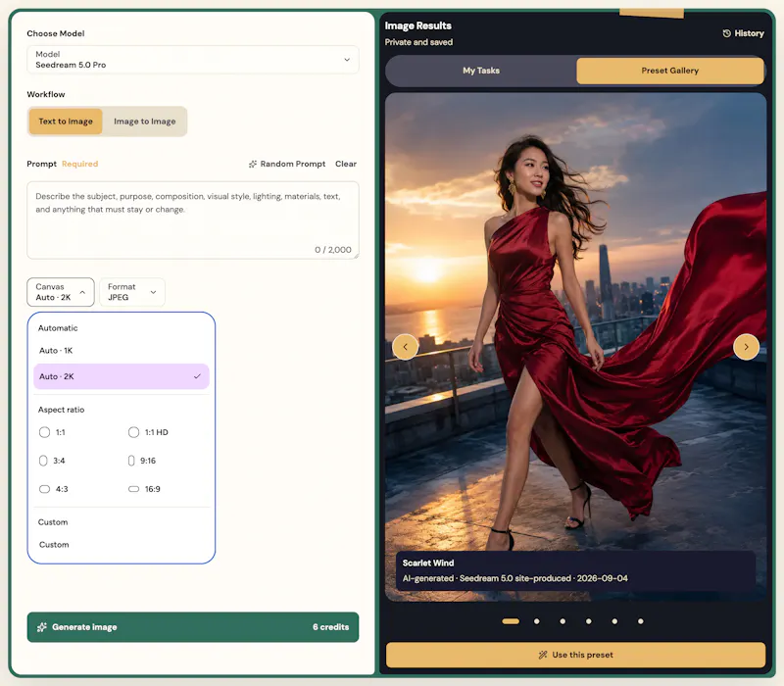Select the 1:1 HD aspect ratio

coord(148,432)
